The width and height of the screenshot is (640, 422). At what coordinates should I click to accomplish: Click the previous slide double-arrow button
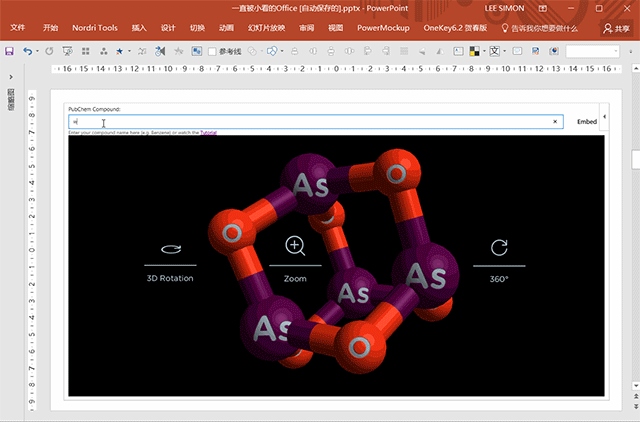pyautogui.click(x=636, y=396)
